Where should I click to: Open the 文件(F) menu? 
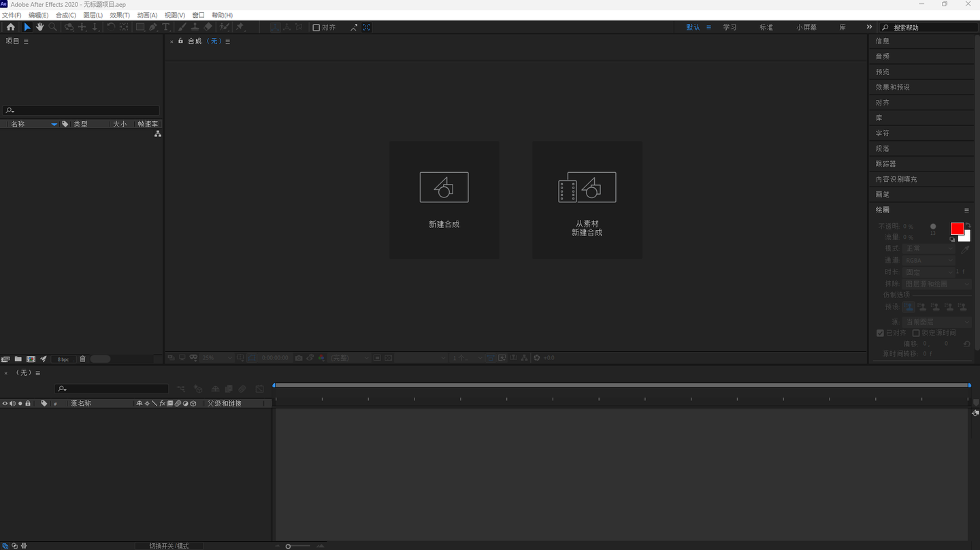pos(12,15)
